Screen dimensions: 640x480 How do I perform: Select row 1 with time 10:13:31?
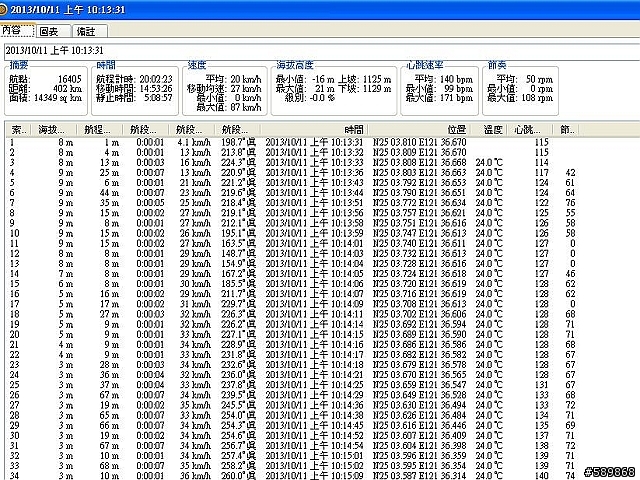293,142
